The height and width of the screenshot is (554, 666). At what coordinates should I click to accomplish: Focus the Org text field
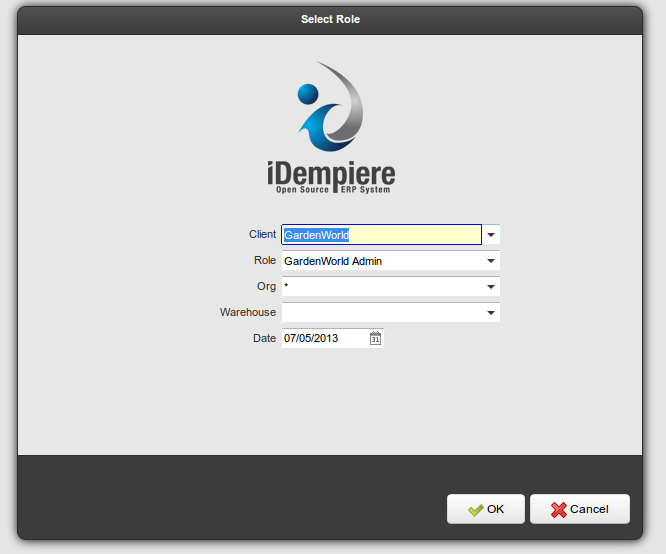381,287
